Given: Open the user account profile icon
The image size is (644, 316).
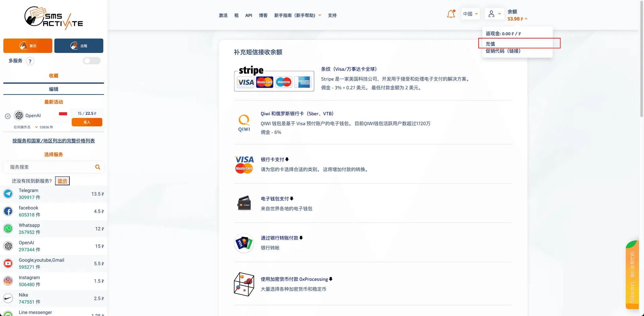Looking at the screenshot, I should (x=491, y=14).
